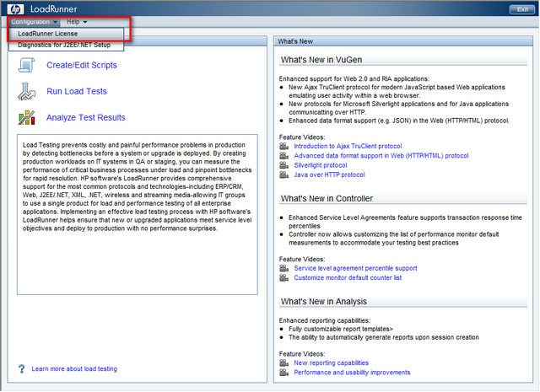Click the Run Load Tests flask icon
540x392 pixels.
[x=26, y=91]
